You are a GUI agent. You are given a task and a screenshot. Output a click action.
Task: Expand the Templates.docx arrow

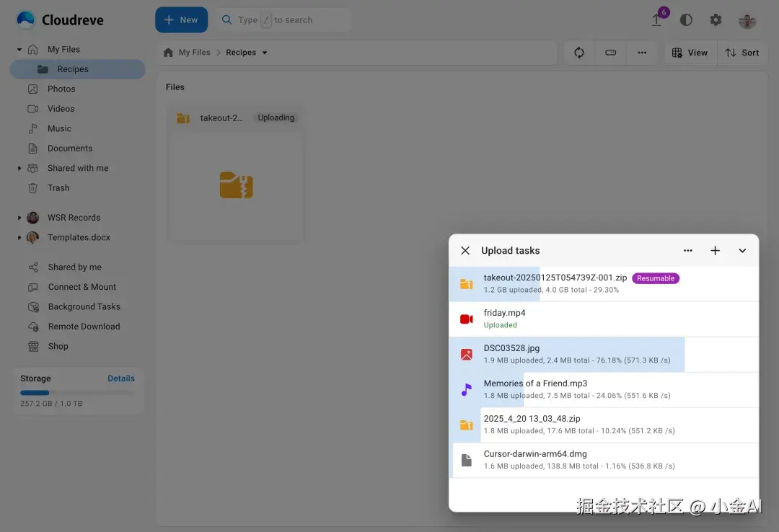19,237
